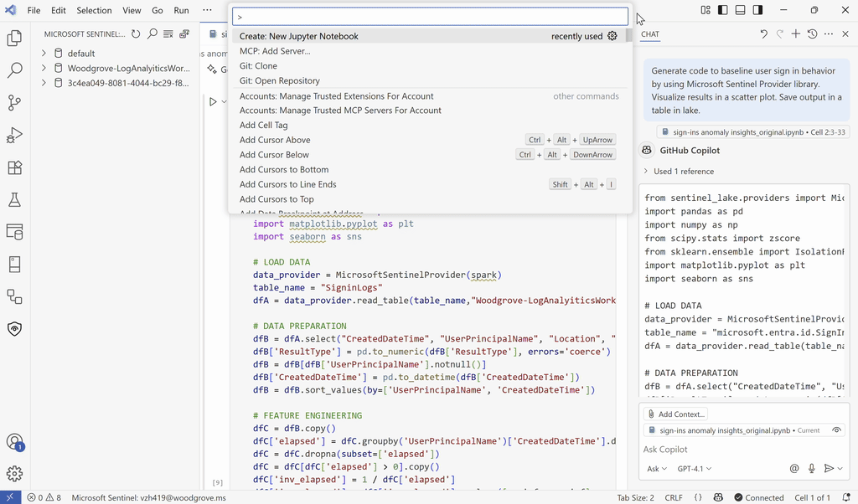Click the CHAT panel tab
Viewport: 858px width, 504px height.
click(650, 33)
